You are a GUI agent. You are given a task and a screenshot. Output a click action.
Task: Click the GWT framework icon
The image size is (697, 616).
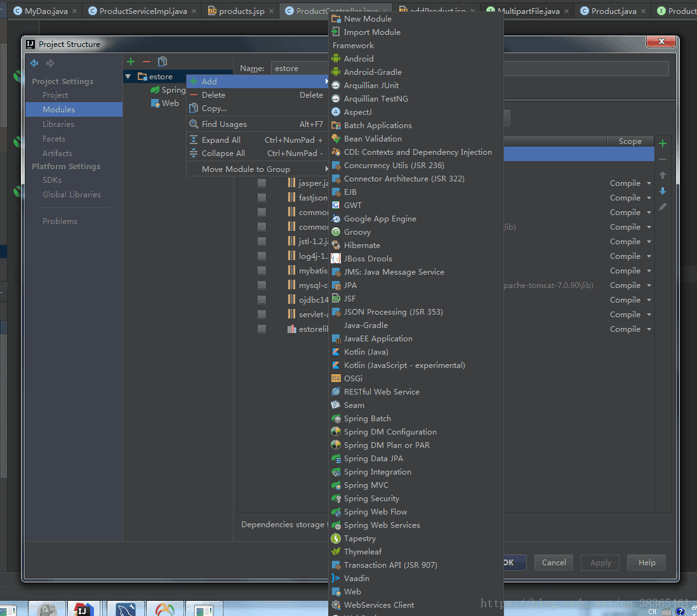(x=336, y=205)
